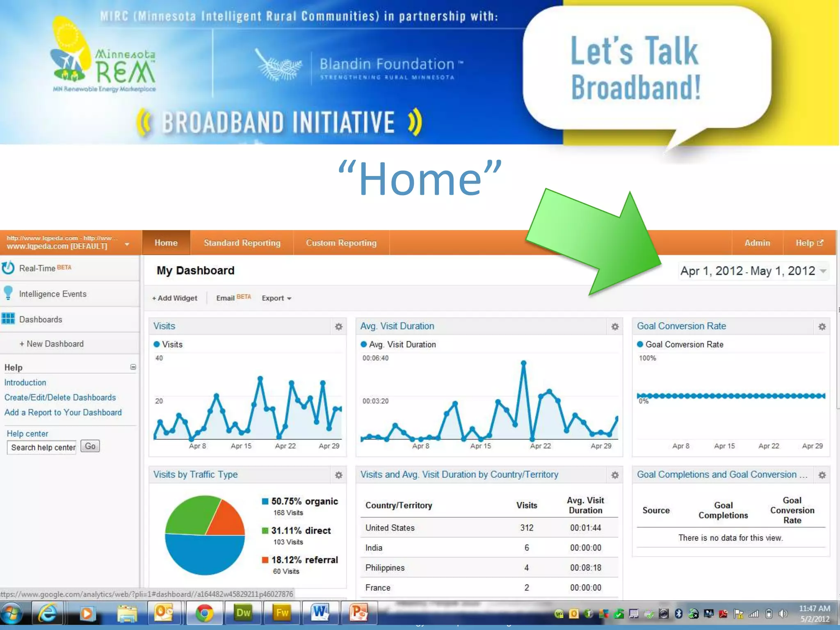Click the Add Widget button

click(175, 298)
